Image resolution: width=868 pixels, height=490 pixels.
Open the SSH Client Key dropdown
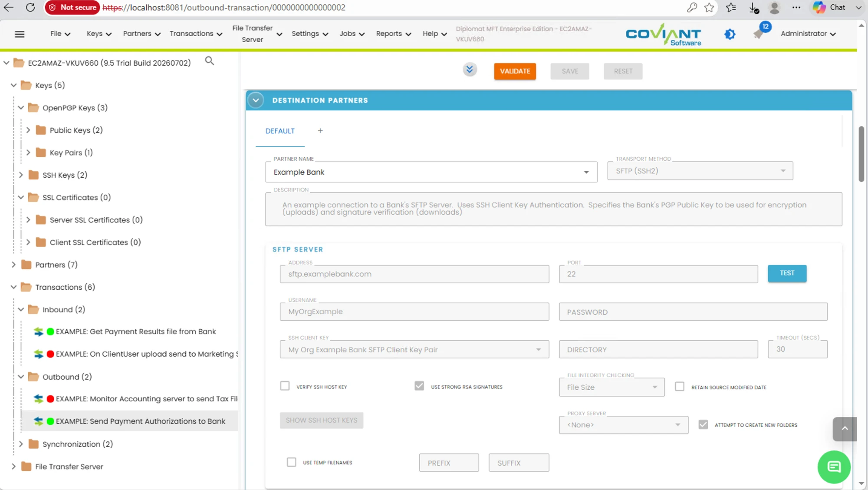414,349
